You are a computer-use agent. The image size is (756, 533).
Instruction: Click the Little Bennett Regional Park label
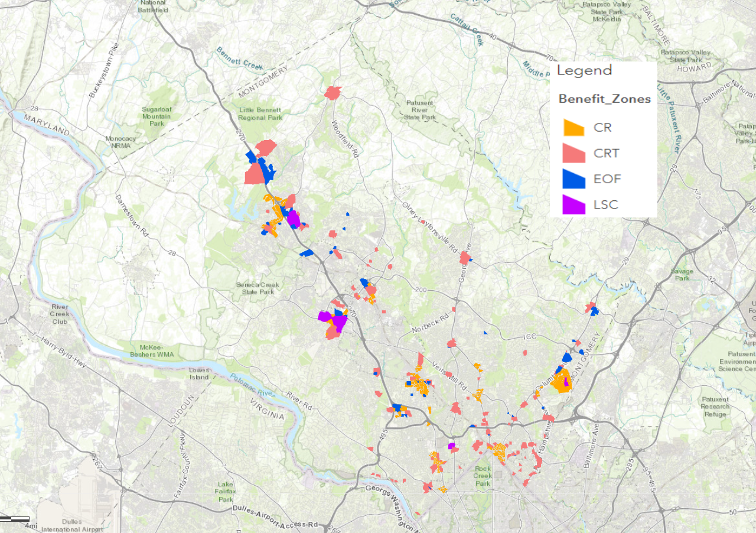pyautogui.click(x=260, y=113)
